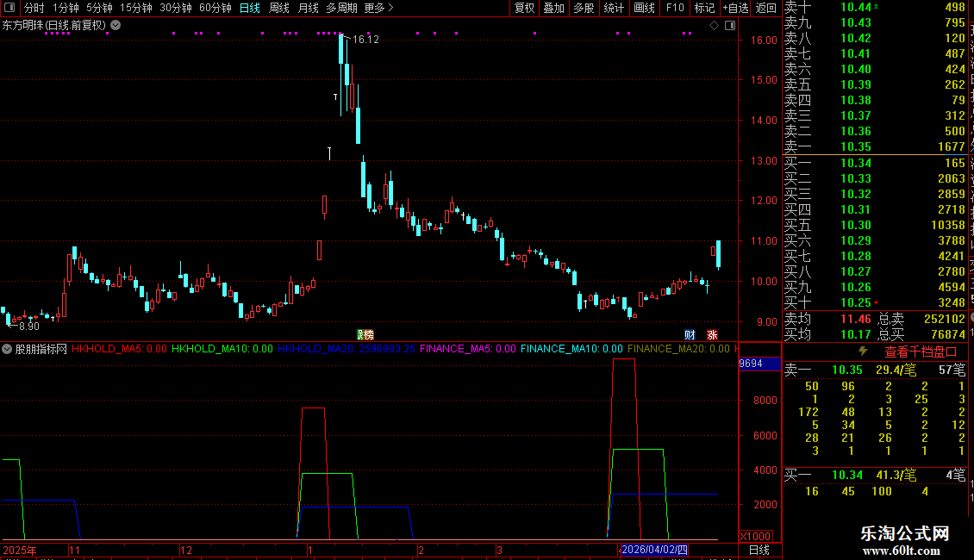
Task: Switch to 5分钟 period
Action: [x=99, y=8]
